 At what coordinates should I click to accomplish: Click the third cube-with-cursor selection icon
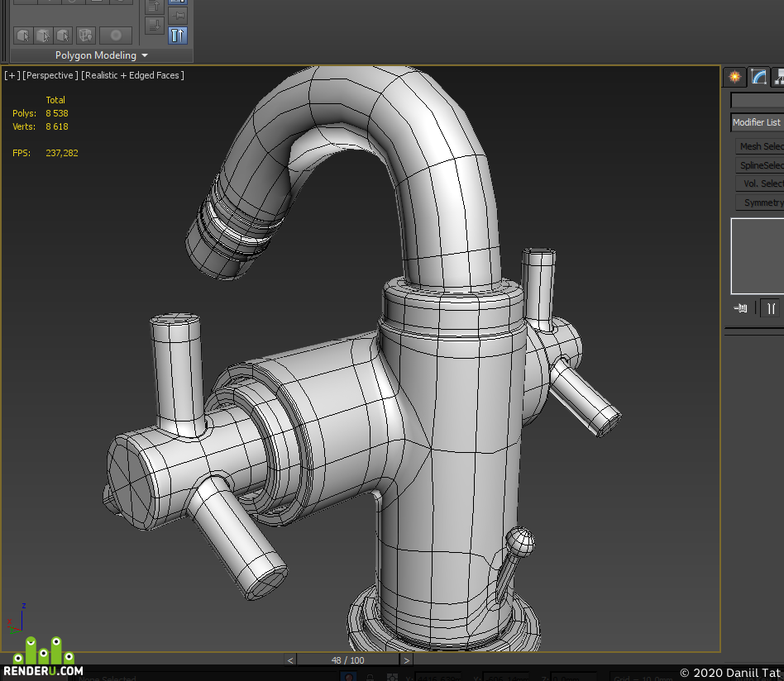coord(63,36)
